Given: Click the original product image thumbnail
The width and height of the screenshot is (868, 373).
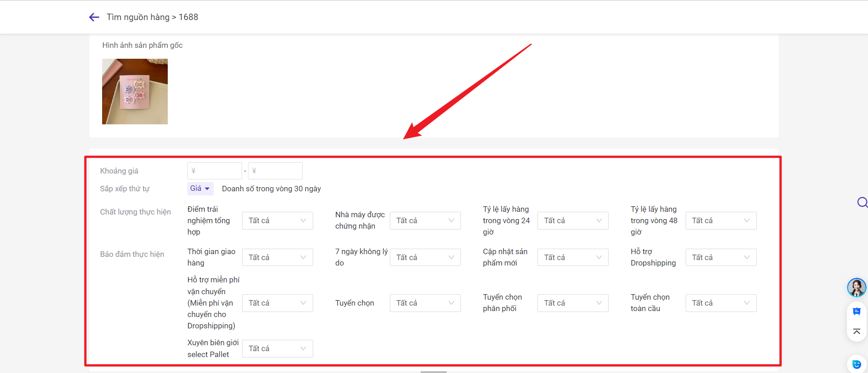Looking at the screenshot, I should click(x=135, y=92).
